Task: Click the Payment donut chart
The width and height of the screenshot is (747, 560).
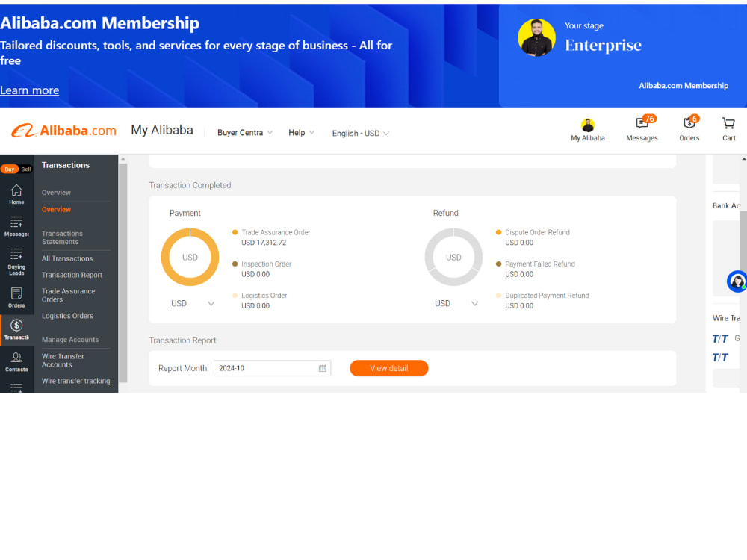Action: click(x=190, y=257)
